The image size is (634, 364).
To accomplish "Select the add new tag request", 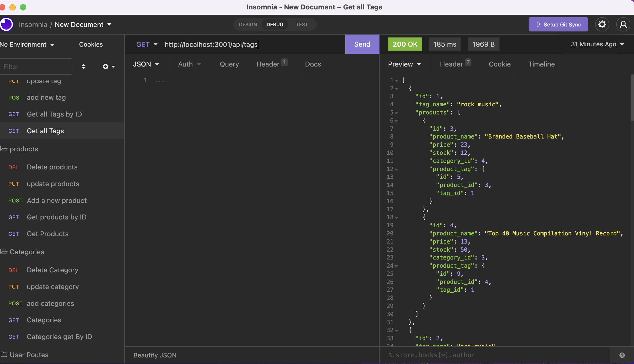I will tap(62, 97).
